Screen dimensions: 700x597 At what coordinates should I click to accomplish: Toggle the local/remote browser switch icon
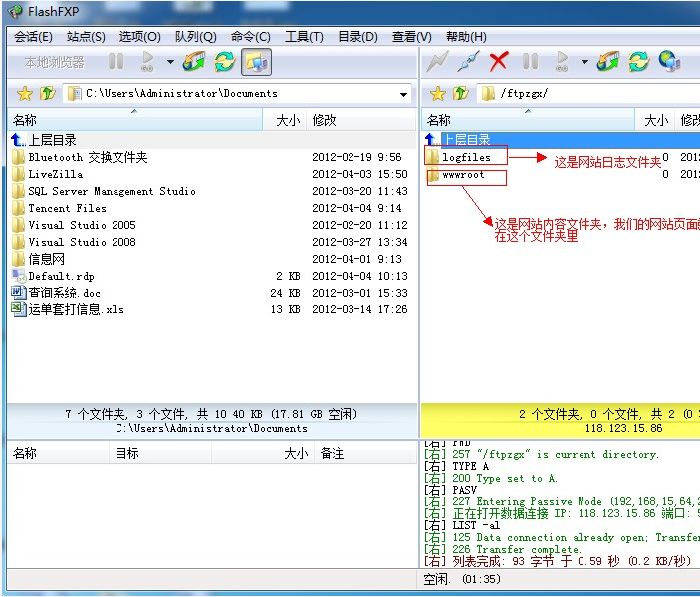pyautogui.click(x=256, y=62)
